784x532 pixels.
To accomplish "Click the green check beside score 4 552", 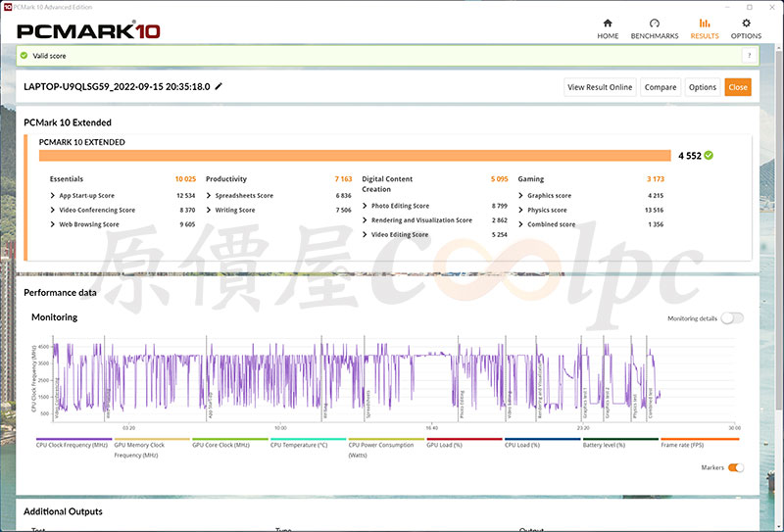I will [x=709, y=156].
